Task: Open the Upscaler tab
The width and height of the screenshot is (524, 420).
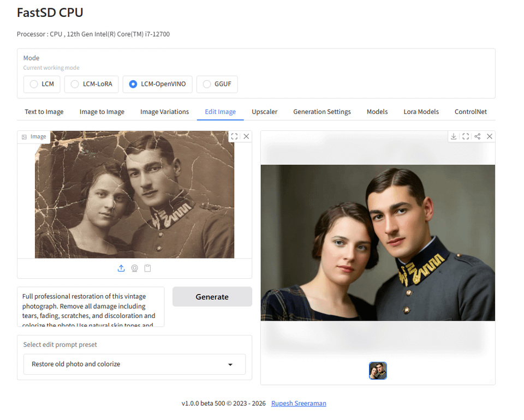Action: [x=264, y=112]
